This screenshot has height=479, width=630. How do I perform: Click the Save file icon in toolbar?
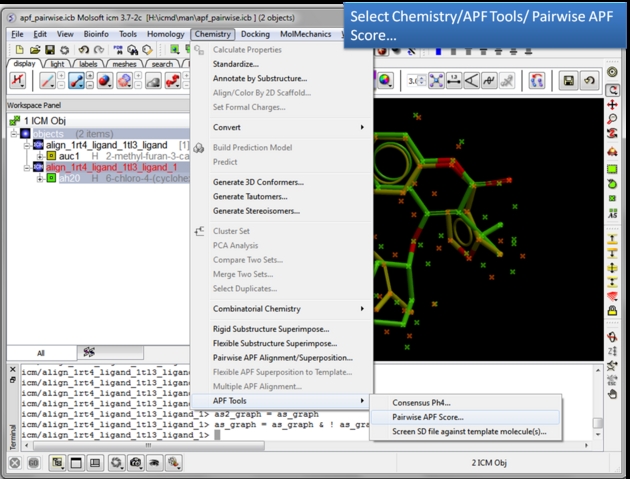point(51,49)
